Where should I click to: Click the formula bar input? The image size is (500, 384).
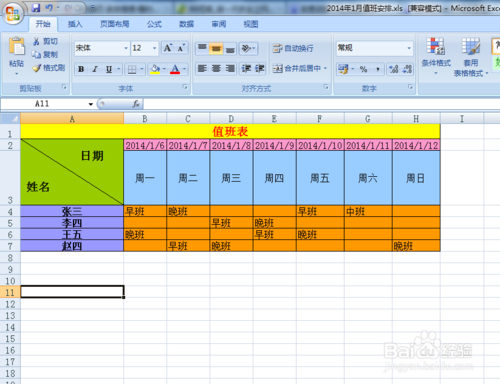pyautogui.click(x=322, y=104)
